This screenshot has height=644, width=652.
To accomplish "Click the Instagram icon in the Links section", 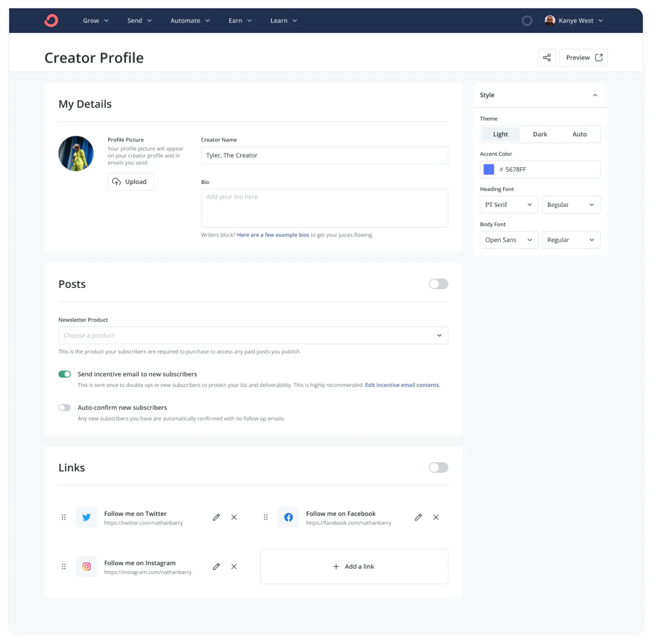I will tap(86, 566).
